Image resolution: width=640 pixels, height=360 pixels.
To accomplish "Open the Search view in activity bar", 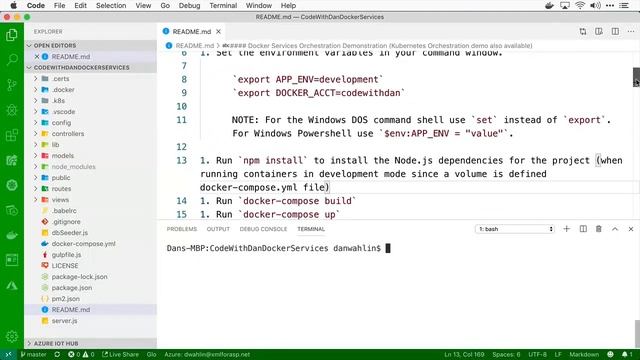I will (x=12, y=60).
